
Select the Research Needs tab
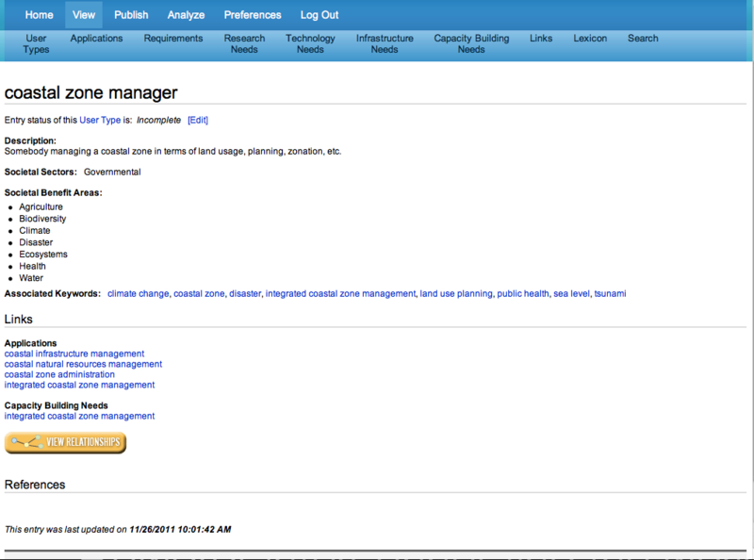click(244, 43)
